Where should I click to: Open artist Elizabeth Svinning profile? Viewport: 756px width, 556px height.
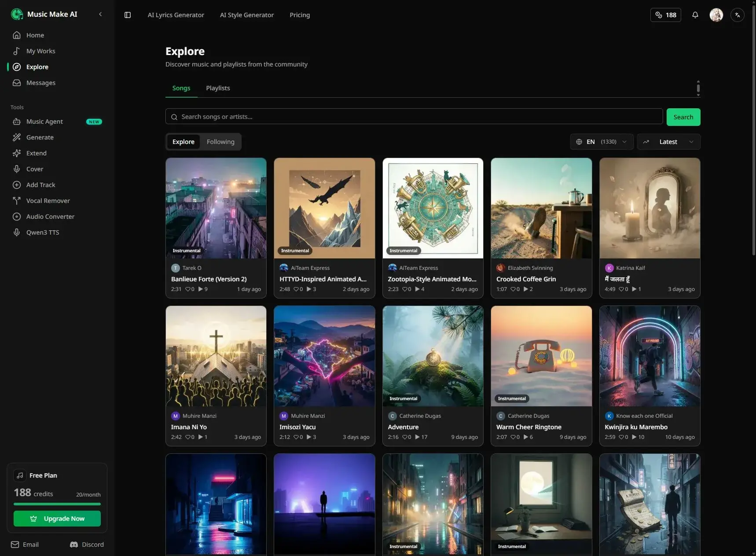[530, 268]
